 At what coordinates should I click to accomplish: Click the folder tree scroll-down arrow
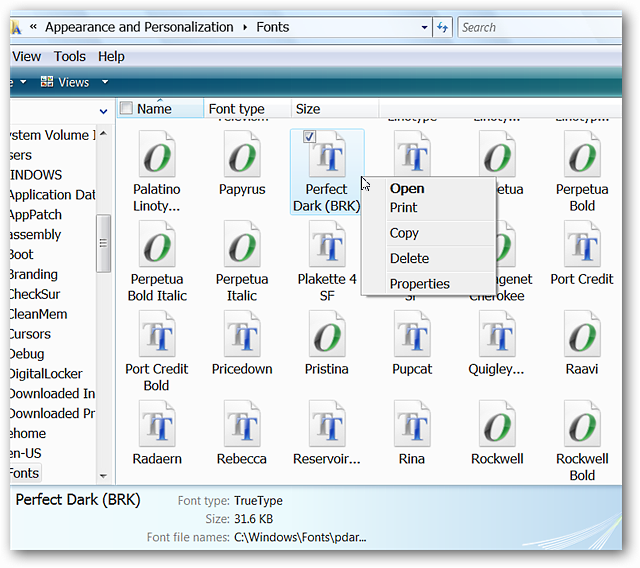[103, 476]
